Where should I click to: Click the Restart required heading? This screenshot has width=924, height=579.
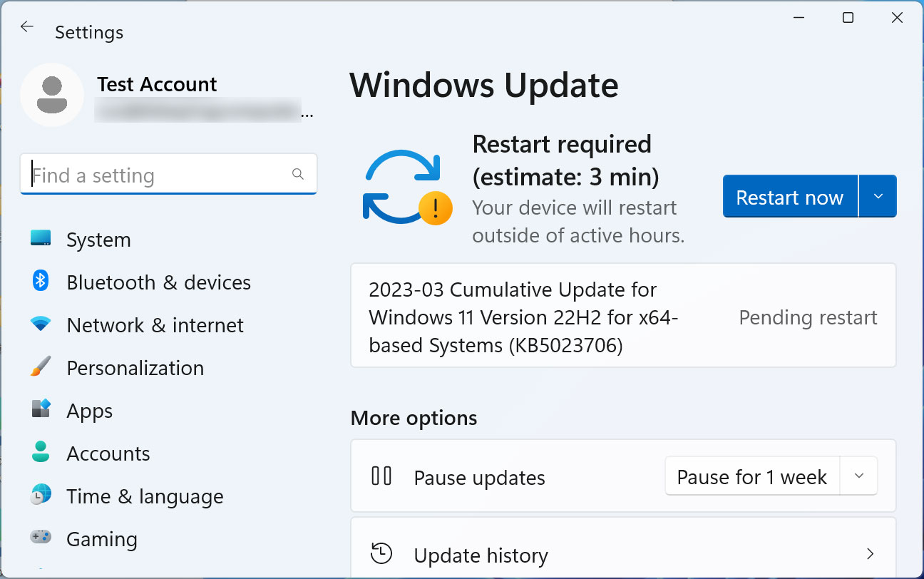(565, 160)
